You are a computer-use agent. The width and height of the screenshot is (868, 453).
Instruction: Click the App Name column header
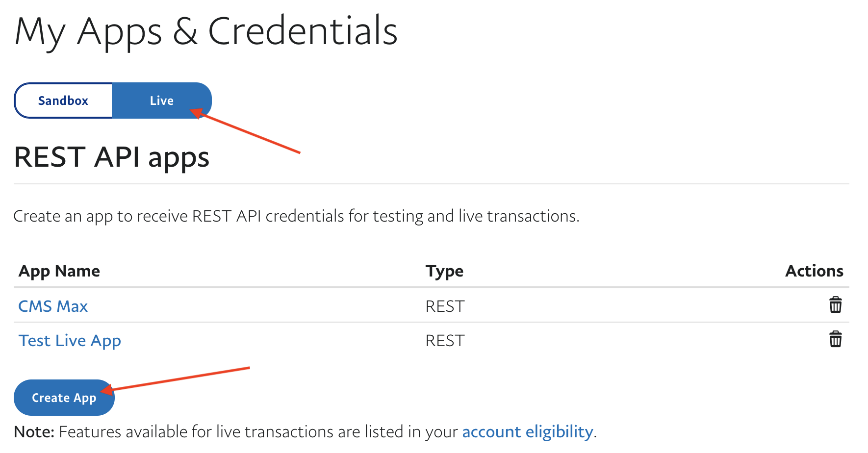[59, 271]
